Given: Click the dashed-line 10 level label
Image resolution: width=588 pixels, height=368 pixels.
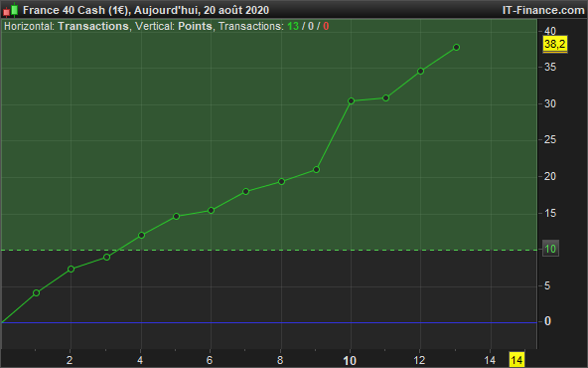Looking at the screenshot, I should [x=550, y=249].
